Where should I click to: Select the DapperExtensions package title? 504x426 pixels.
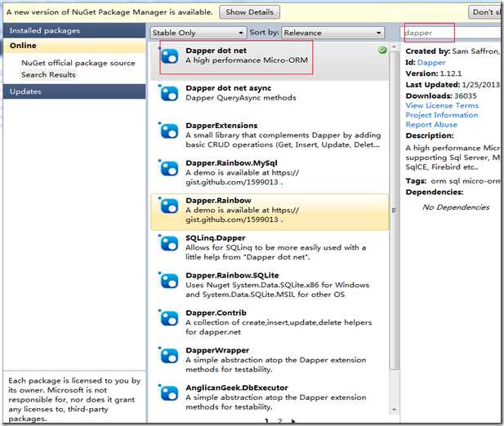click(222, 126)
